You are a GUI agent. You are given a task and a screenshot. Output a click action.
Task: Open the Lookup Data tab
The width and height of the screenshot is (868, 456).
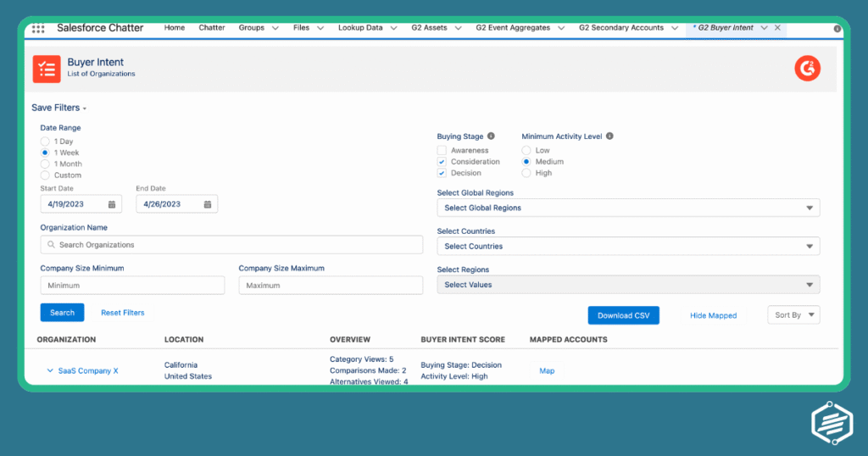pyautogui.click(x=360, y=28)
